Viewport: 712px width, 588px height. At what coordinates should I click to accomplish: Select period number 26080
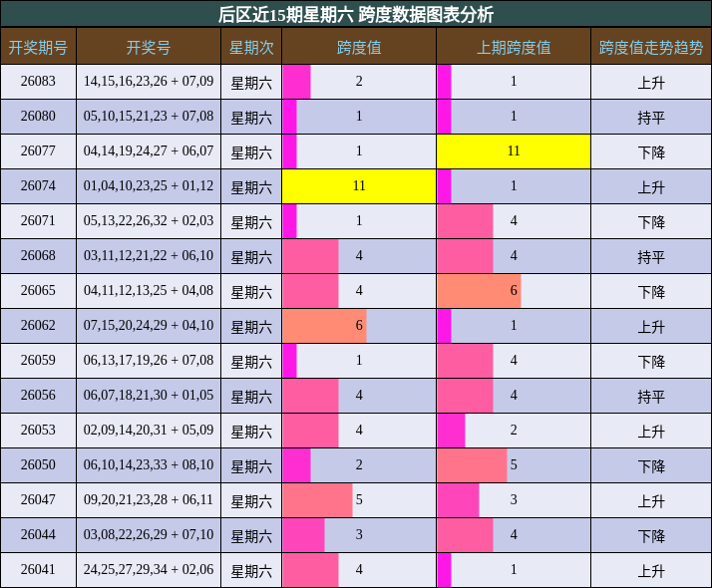(x=38, y=117)
